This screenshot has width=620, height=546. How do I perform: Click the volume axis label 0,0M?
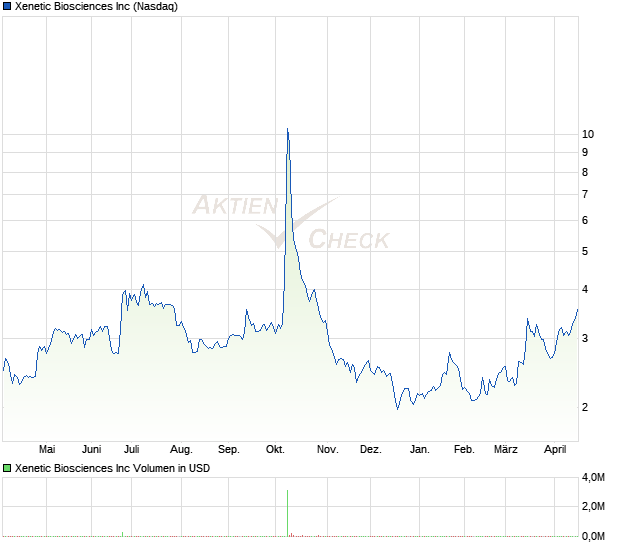593,536
